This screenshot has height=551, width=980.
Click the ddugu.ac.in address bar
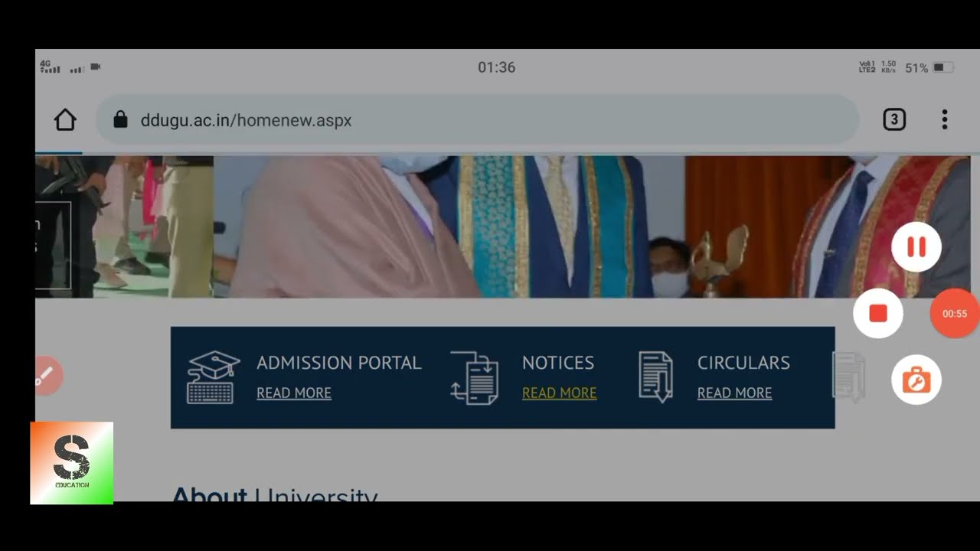[477, 119]
